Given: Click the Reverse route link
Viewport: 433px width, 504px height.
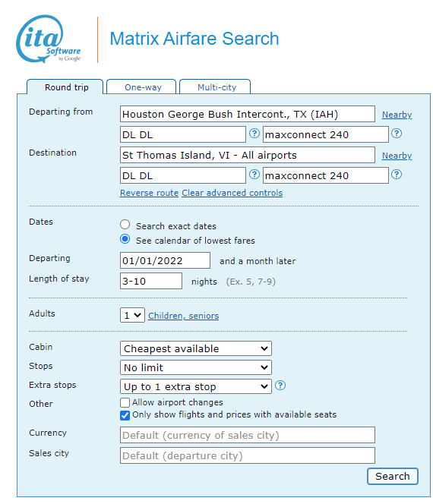Looking at the screenshot, I should (x=149, y=193).
